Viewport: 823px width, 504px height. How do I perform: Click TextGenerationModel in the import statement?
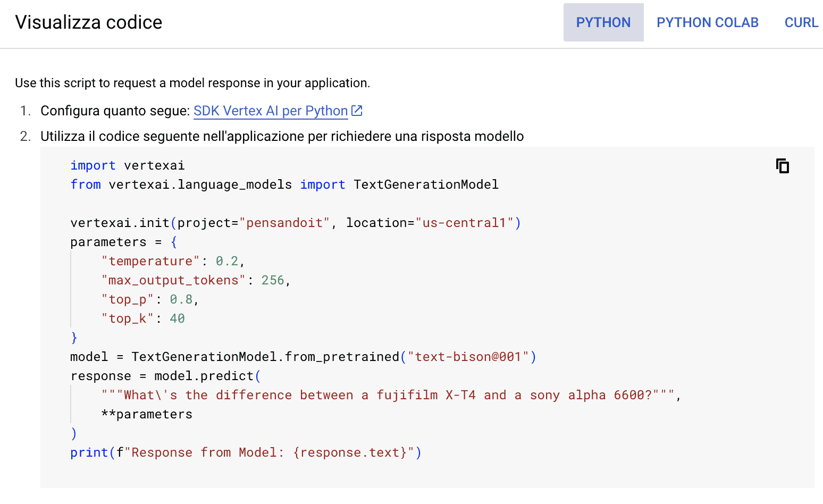coord(426,184)
